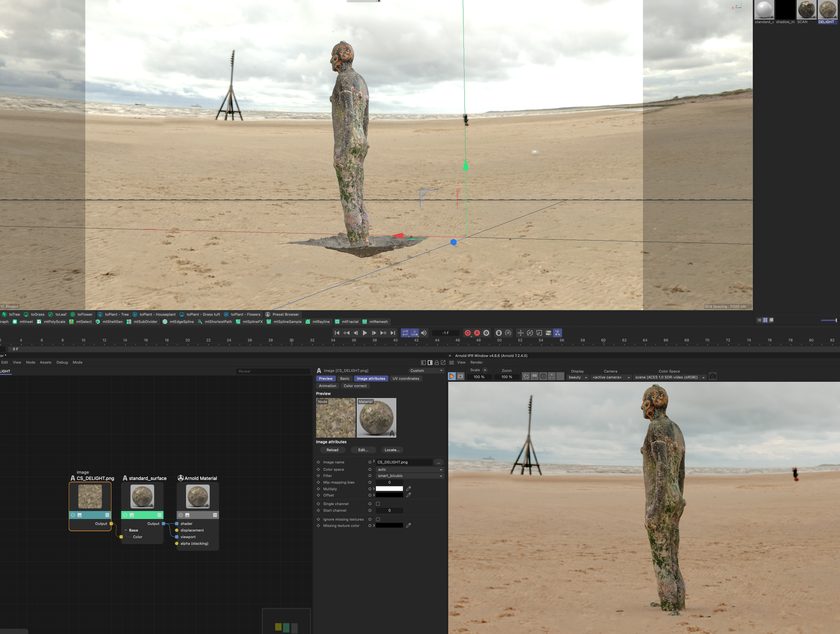Toggle position keying icon
Image resolution: width=840 pixels, height=634 pixels.
click(521, 333)
